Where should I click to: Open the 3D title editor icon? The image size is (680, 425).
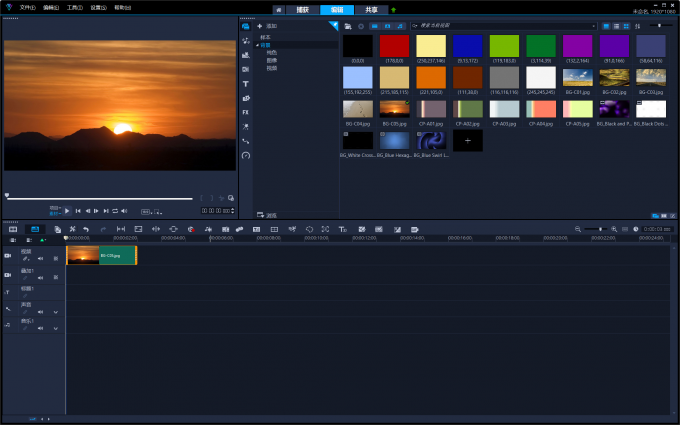click(343, 229)
